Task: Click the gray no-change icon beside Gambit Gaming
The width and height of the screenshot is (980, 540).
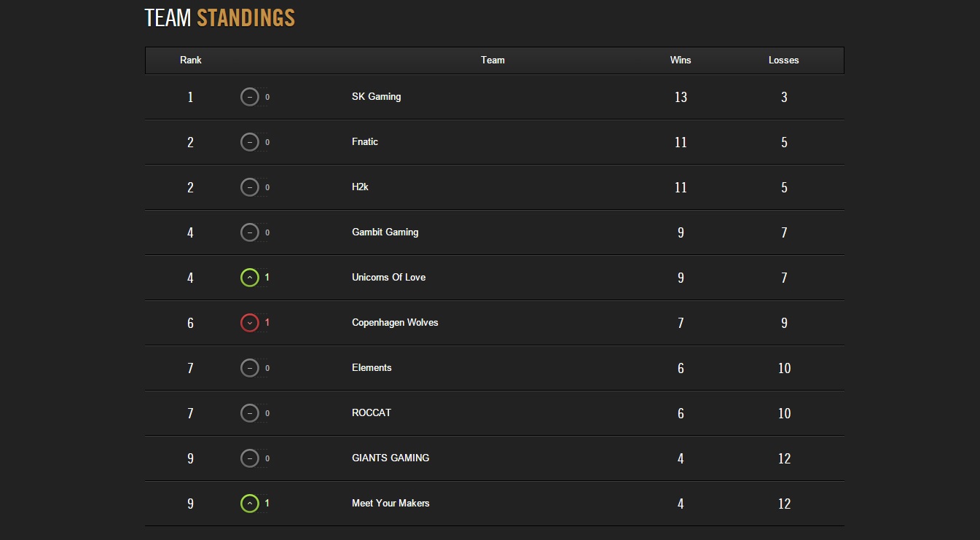Action: pyautogui.click(x=250, y=232)
